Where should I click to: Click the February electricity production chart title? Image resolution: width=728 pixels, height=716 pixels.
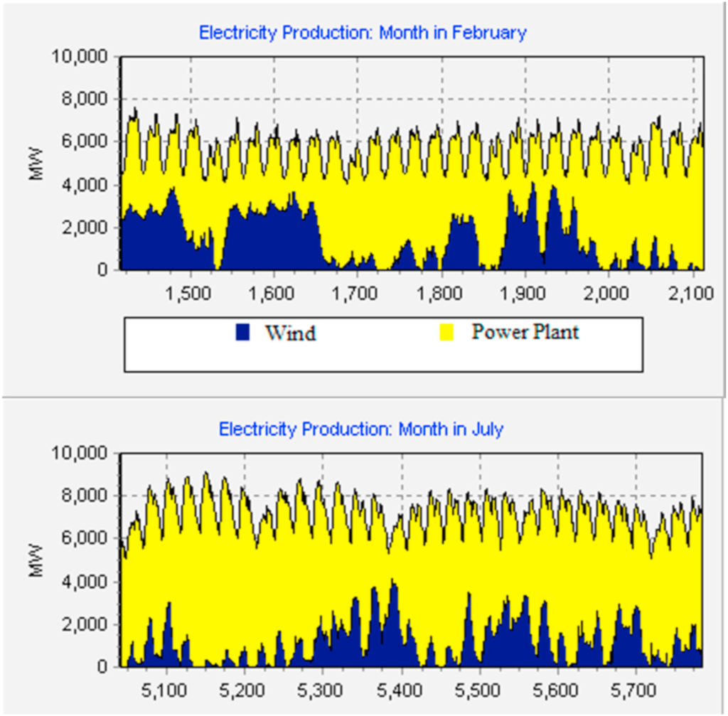363,33
